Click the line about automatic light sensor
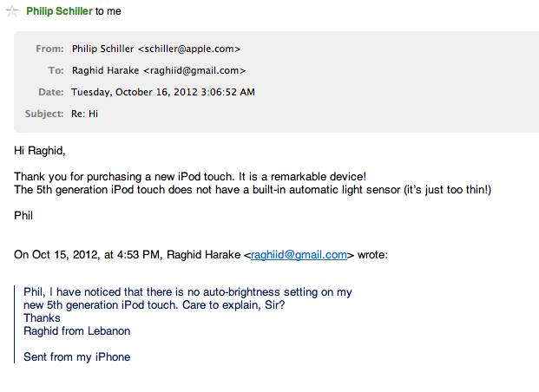 (253, 190)
